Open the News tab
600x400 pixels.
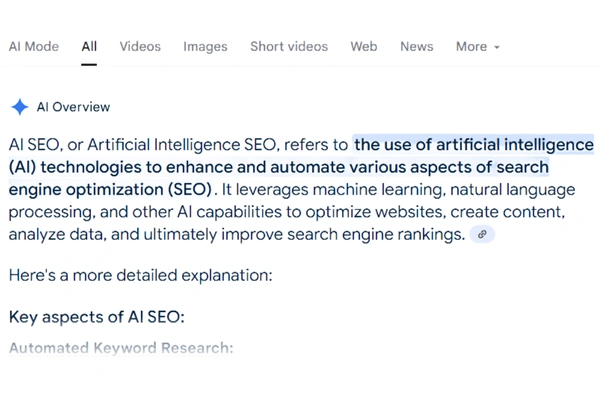tap(417, 46)
